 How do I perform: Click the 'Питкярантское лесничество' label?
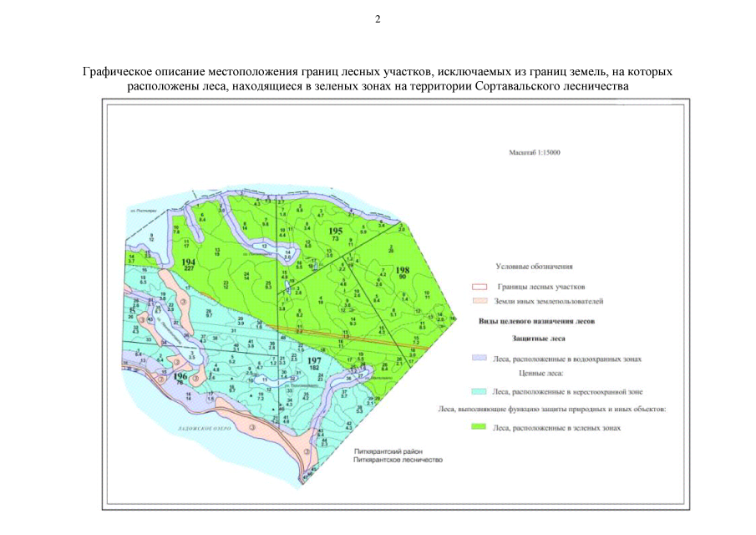coord(397,461)
